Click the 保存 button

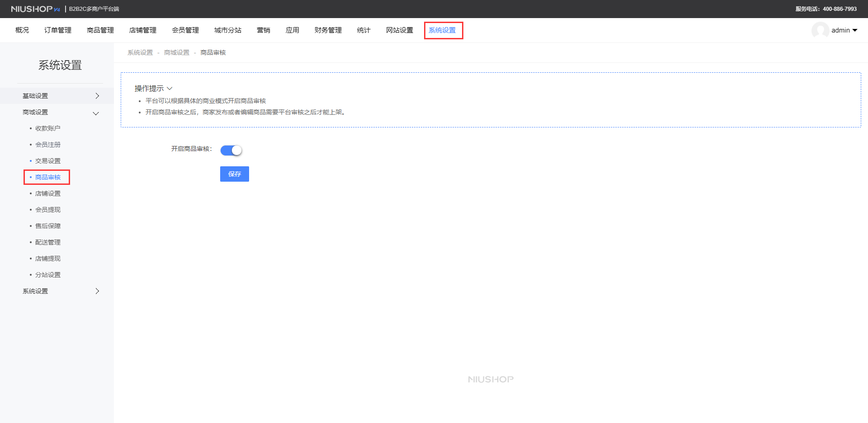pyautogui.click(x=235, y=174)
